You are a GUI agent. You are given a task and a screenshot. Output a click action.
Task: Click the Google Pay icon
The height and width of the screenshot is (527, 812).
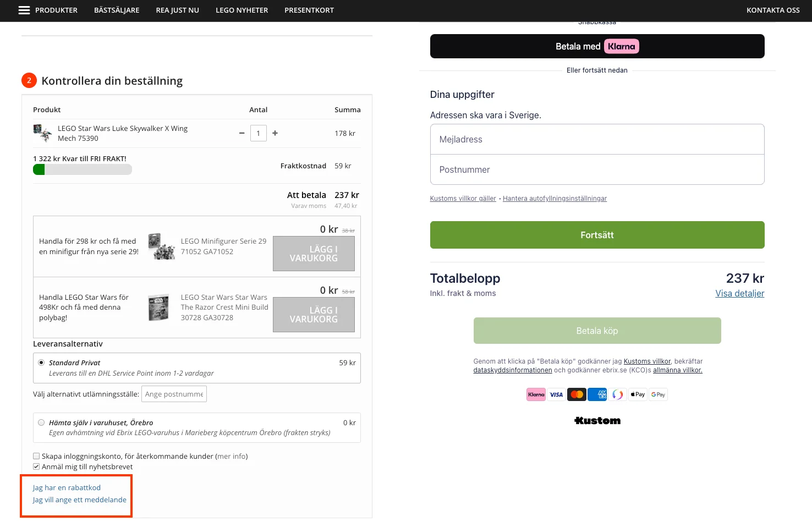(x=658, y=394)
